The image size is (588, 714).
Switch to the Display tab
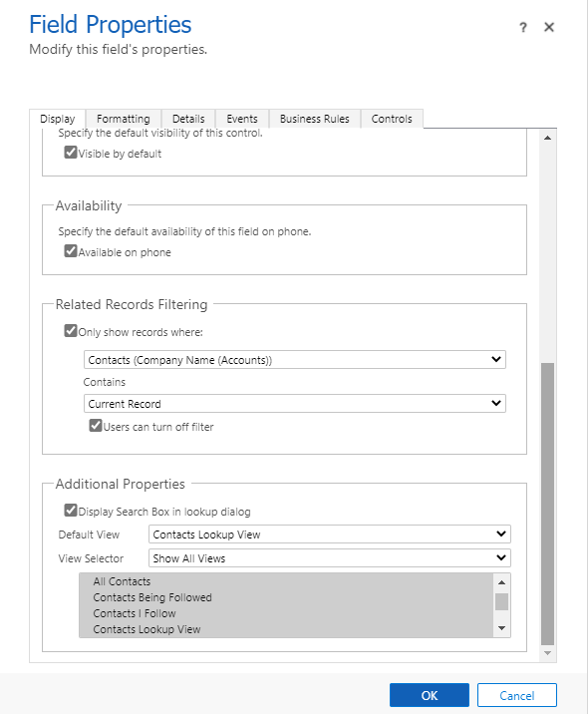tap(58, 119)
